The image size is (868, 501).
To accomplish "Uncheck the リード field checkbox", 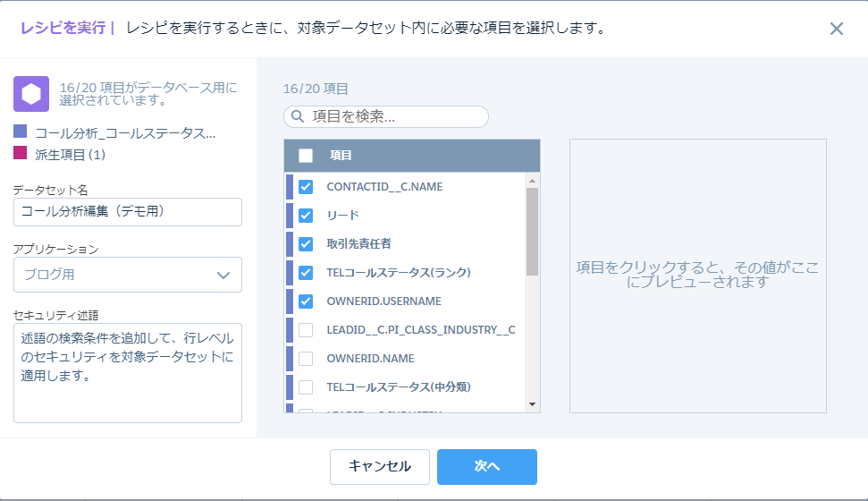I will 306,216.
